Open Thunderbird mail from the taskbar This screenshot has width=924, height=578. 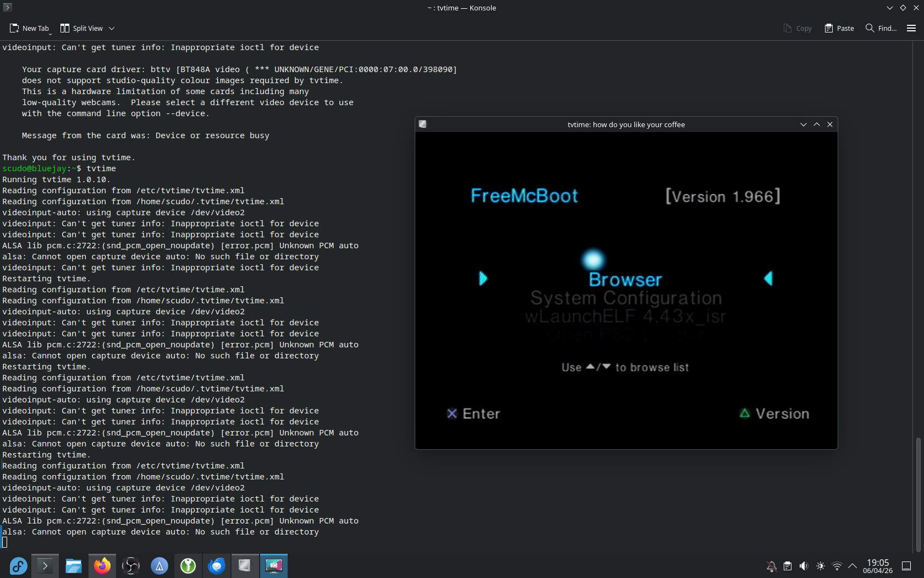pos(217,566)
